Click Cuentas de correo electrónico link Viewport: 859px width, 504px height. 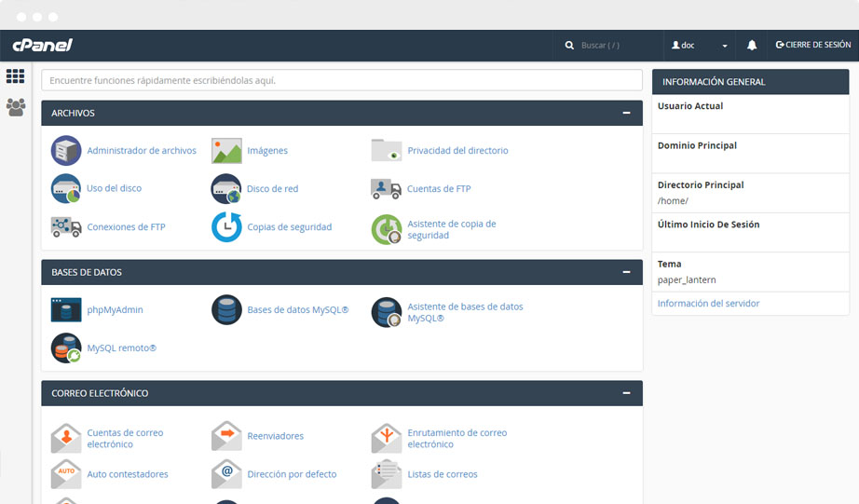[x=125, y=438]
